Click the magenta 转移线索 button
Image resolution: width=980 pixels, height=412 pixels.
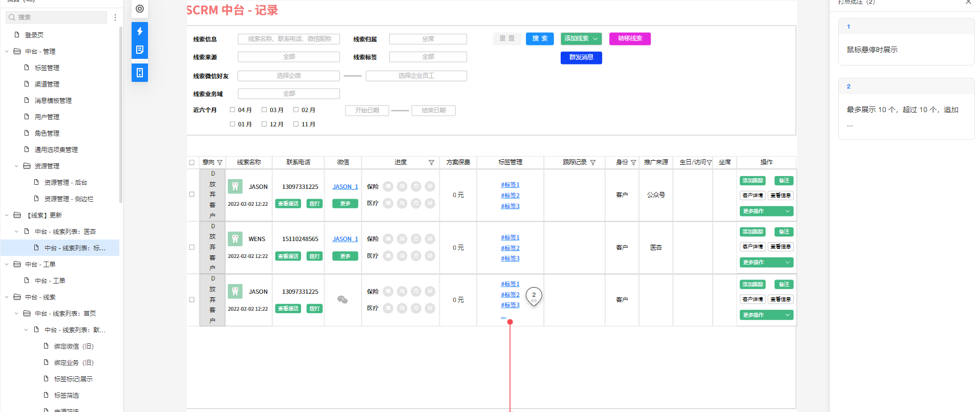pyautogui.click(x=630, y=38)
